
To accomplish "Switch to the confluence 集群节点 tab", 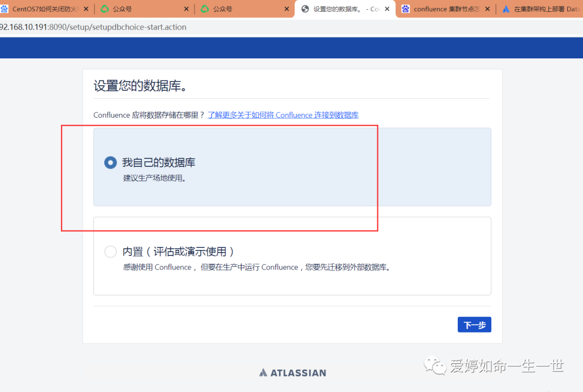I will tap(445, 9).
